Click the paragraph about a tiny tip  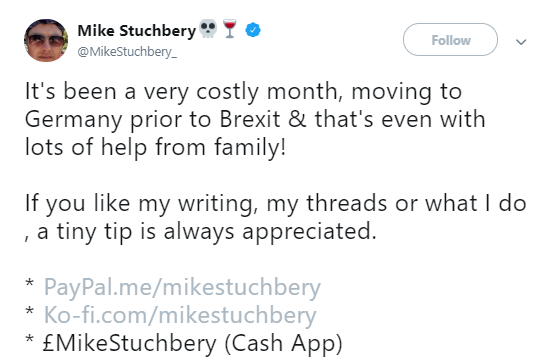[x=276, y=217]
